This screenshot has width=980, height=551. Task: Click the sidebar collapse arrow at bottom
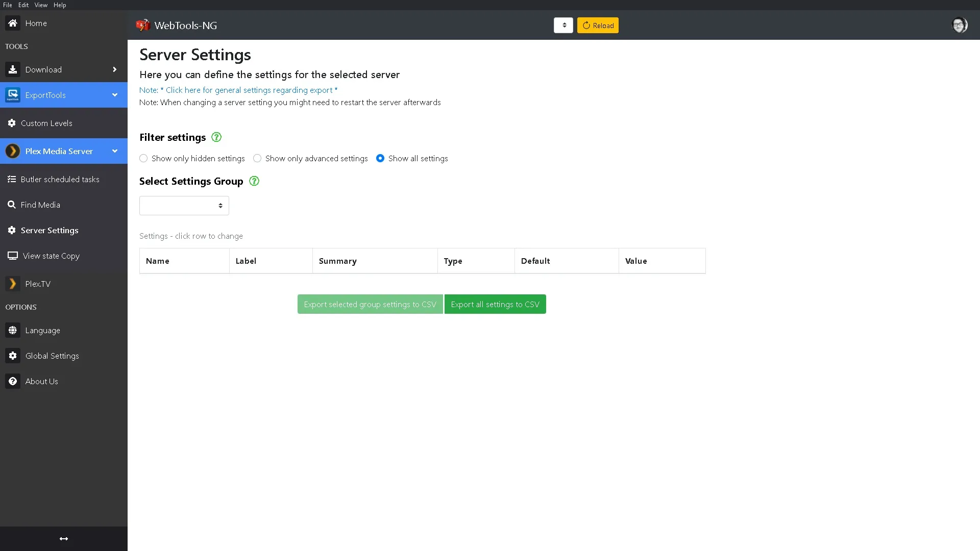click(x=63, y=538)
